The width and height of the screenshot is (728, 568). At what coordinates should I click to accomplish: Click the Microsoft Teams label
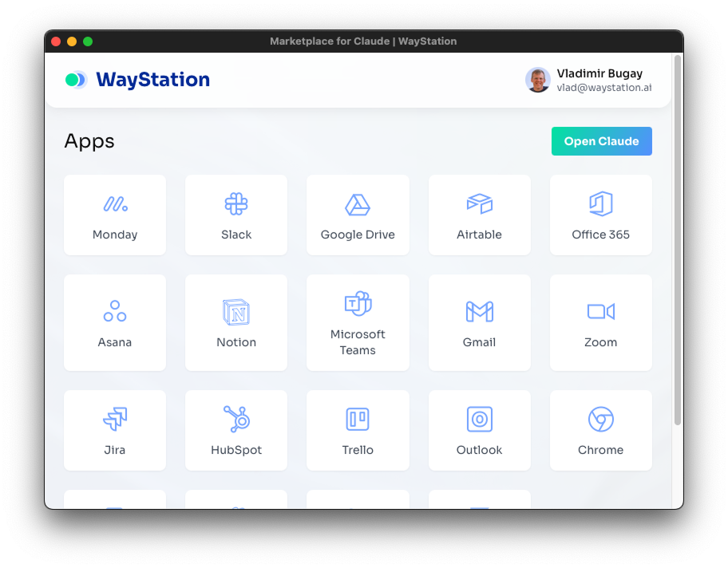point(358,342)
